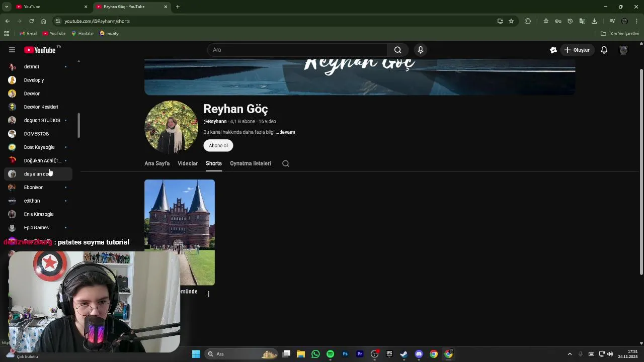Click the search magnifier button in YouTube
The width and height of the screenshot is (644, 362).
pyautogui.click(x=397, y=50)
